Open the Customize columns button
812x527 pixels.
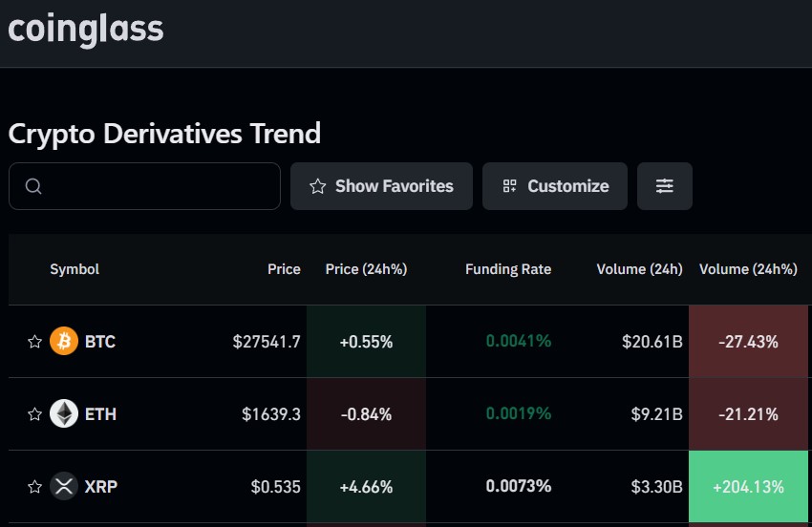pos(555,186)
